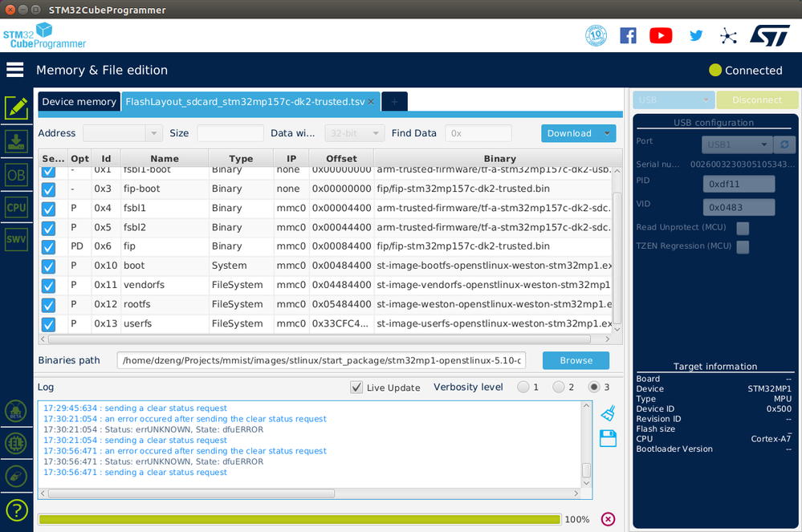Click the eraser icon in the sidebar
Screen dimensions: 802x532
pos(16,477)
